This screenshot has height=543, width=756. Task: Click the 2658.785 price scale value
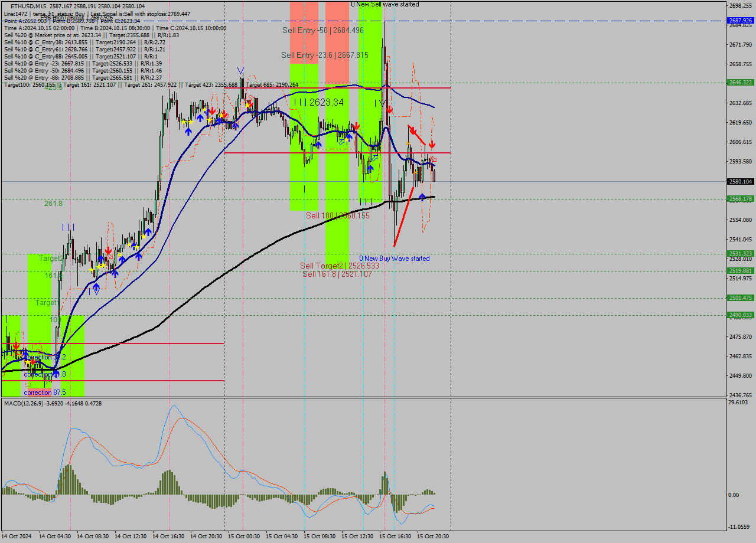pos(740,64)
